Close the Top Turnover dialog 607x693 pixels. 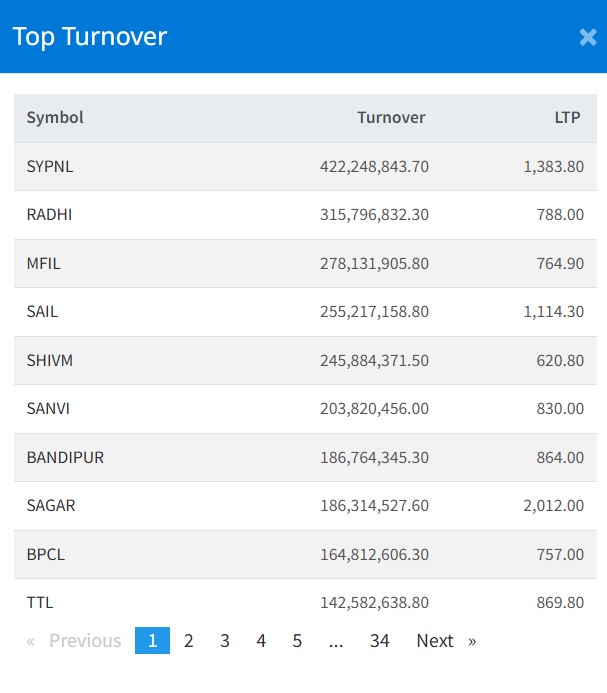(x=587, y=38)
